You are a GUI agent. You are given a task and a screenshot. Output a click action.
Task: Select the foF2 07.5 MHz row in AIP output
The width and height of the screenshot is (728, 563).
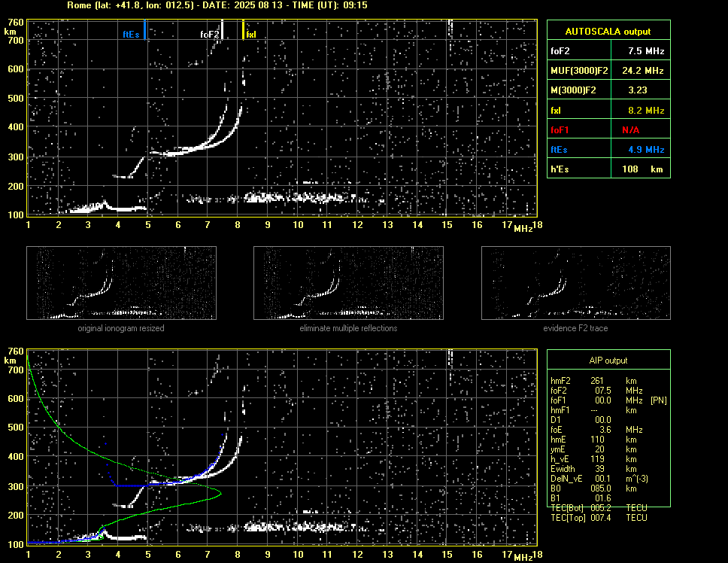point(596,391)
